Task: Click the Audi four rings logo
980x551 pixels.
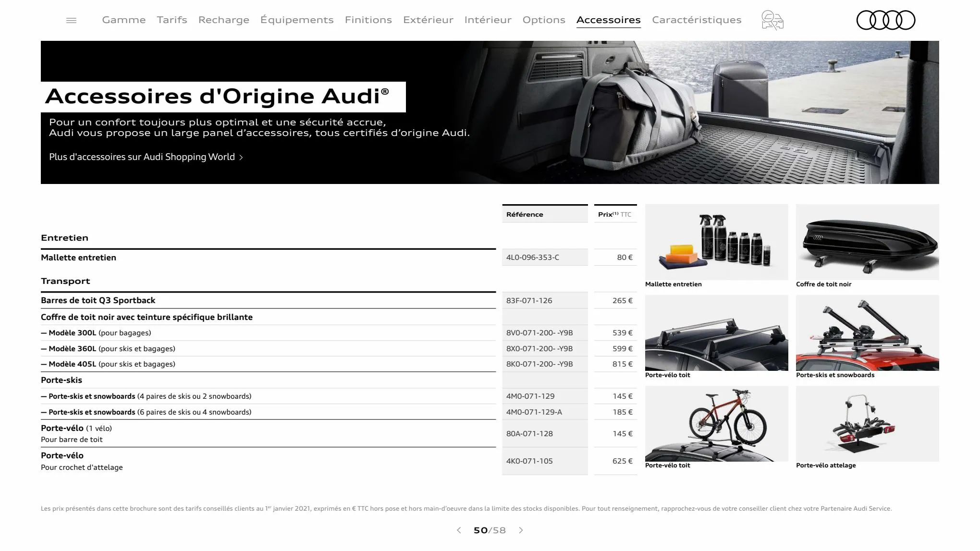Action: [886, 20]
